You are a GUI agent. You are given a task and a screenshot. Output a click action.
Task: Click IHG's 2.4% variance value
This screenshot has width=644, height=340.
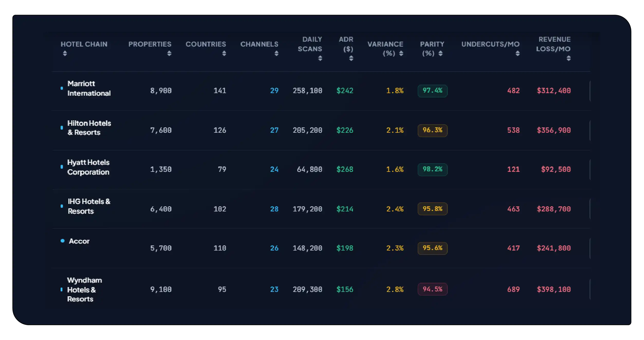point(395,209)
